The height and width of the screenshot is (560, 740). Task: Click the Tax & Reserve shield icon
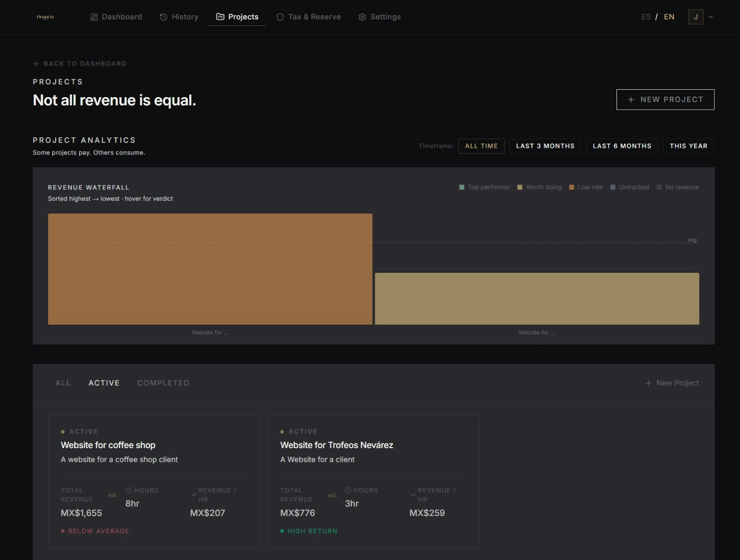(x=280, y=17)
